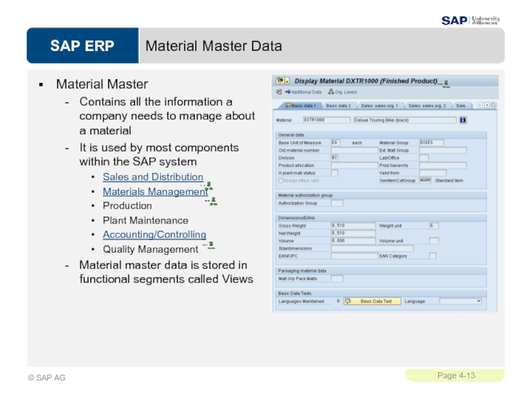Select the X-plant matl status field
This screenshot has width=532, height=399.
coord(334,173)
